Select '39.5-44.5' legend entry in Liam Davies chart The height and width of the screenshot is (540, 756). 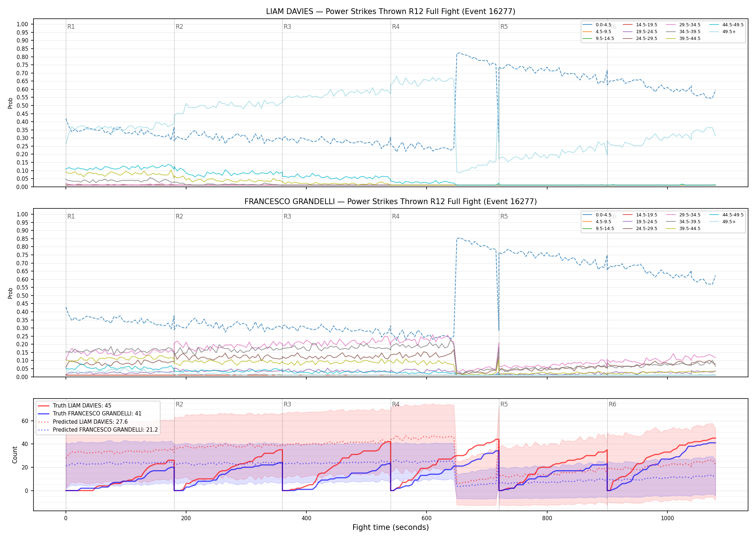(684, 39)
